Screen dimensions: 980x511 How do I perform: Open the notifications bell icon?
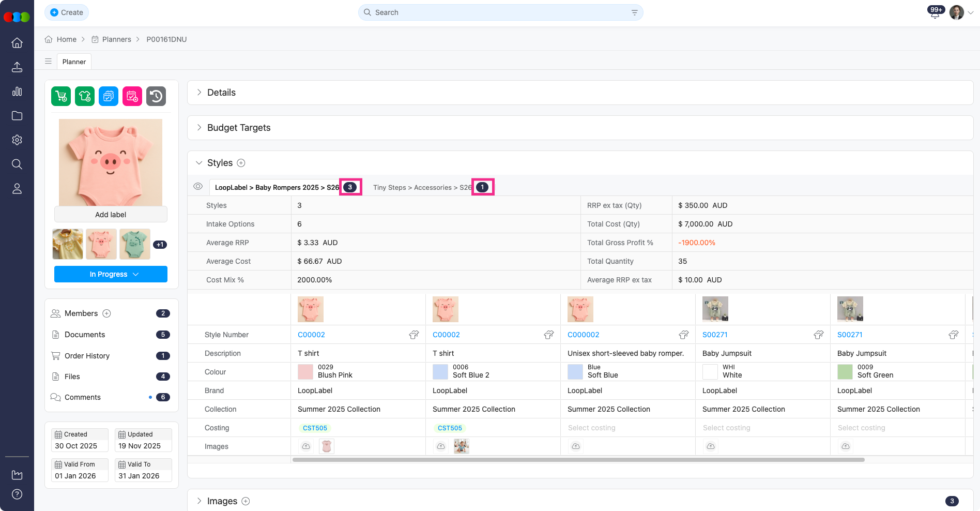pos(935,13)
